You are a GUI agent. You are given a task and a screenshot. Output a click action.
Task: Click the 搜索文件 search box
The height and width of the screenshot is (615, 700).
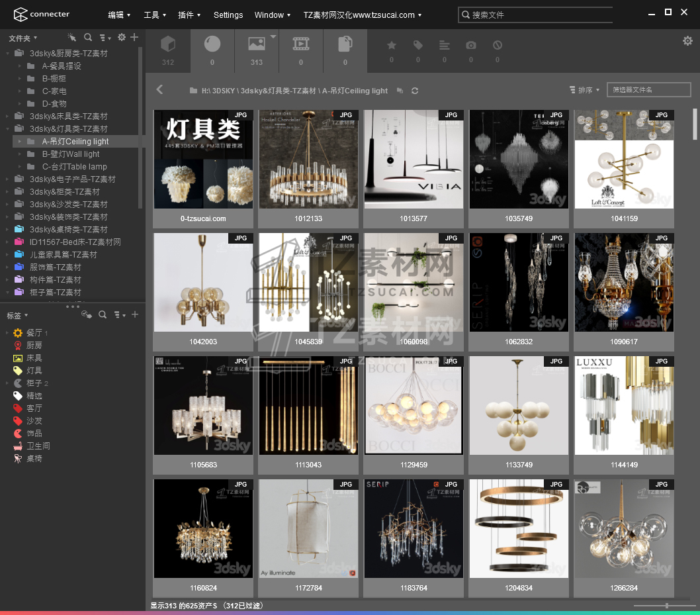tap(535, 15)
